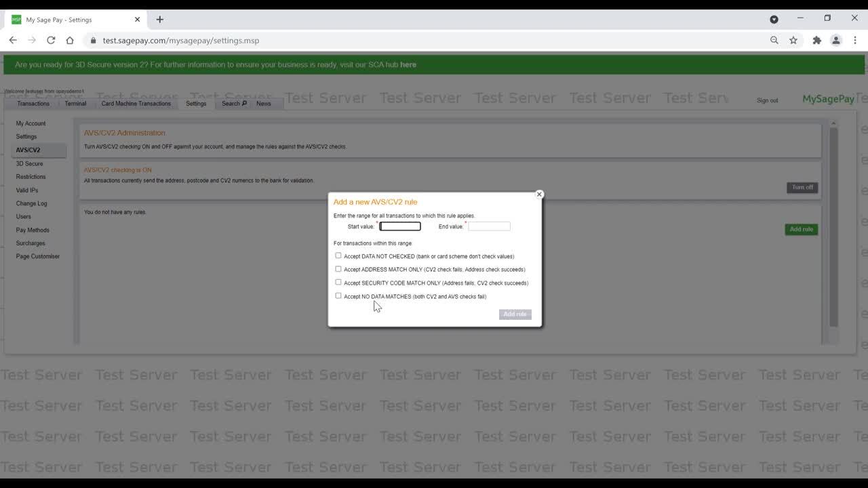Enable Accept ADDRESS MATCH ONLY checkbox

[x=338, y=269]
